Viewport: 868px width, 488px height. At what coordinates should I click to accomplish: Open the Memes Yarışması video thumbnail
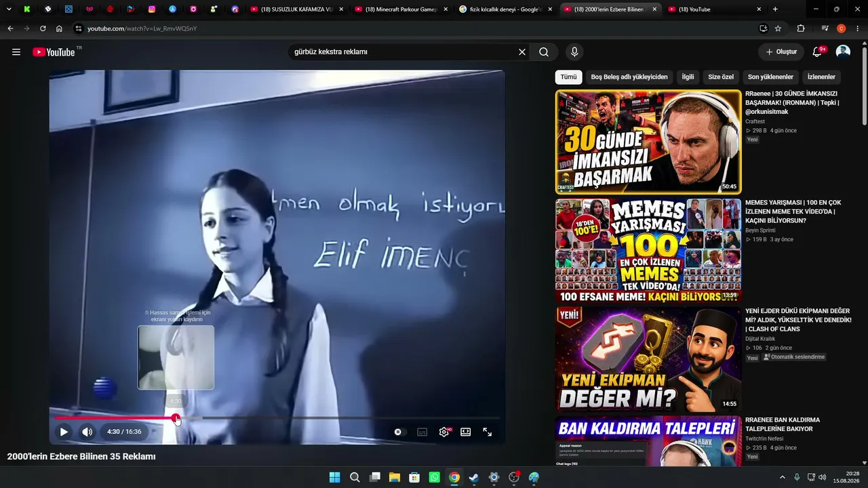(648, 250)
